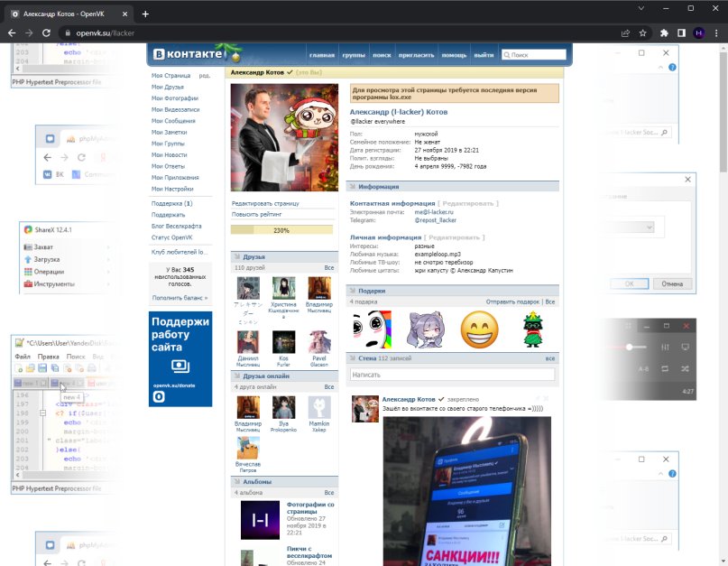This screenshot has height=566, width=728.
Task: Adjust the media player volume slider
Action: 629,348
